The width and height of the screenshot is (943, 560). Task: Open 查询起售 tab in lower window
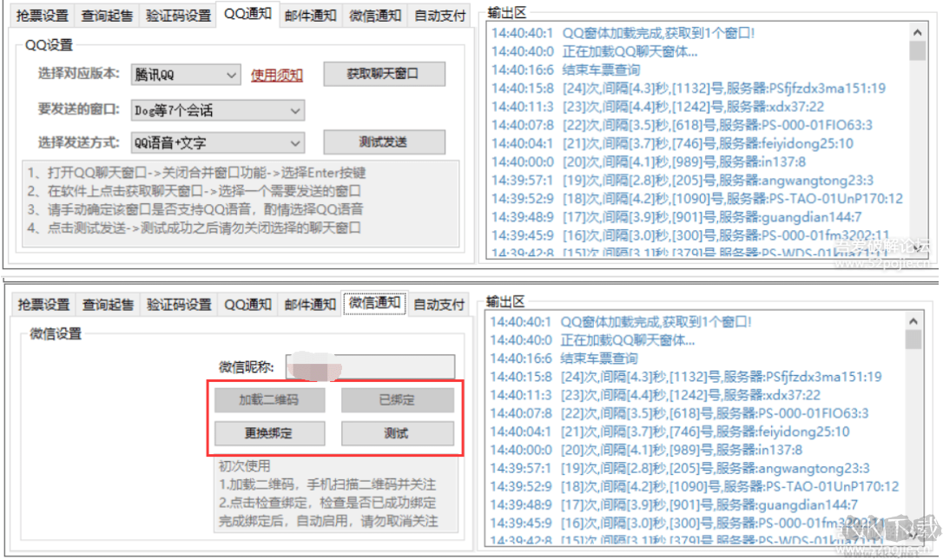click(x=108, y=305)
